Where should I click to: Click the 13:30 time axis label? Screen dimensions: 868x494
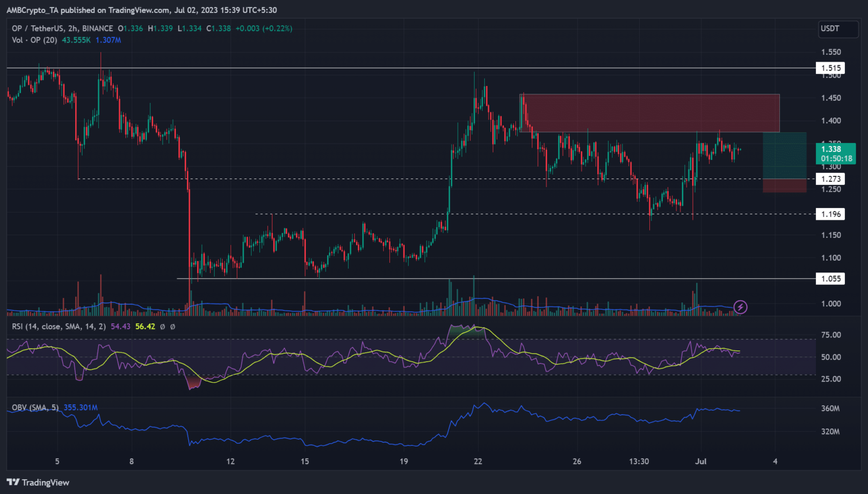click(x=639, y=461)
